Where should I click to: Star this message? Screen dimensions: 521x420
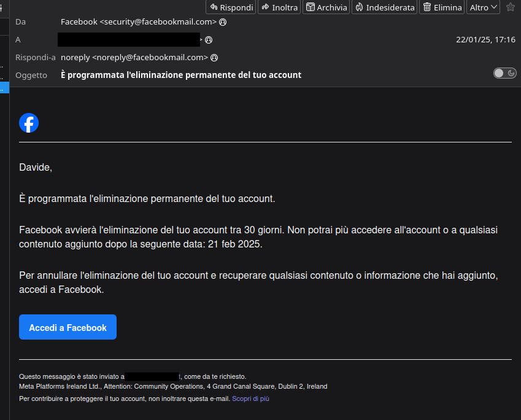pos(511,7)
